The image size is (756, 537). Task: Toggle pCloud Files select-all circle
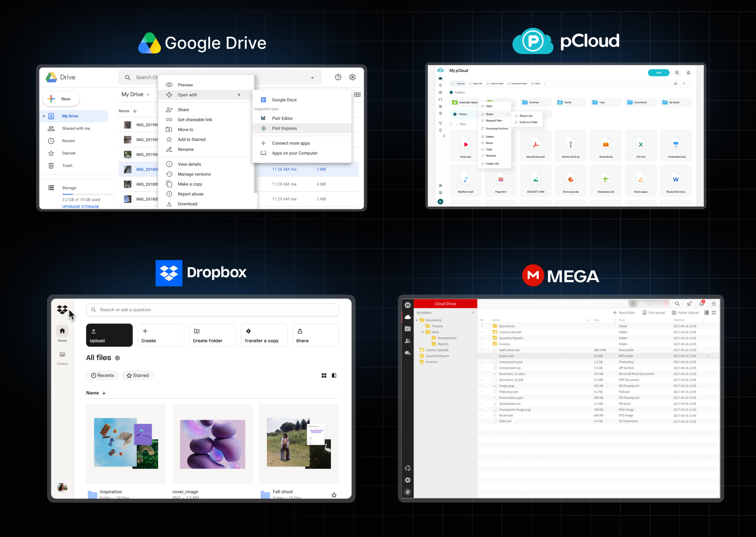coord(451,124)
